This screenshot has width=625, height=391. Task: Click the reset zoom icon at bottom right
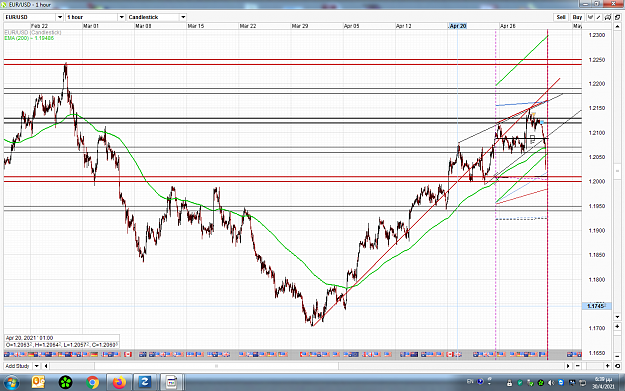[x=617, y=366]
